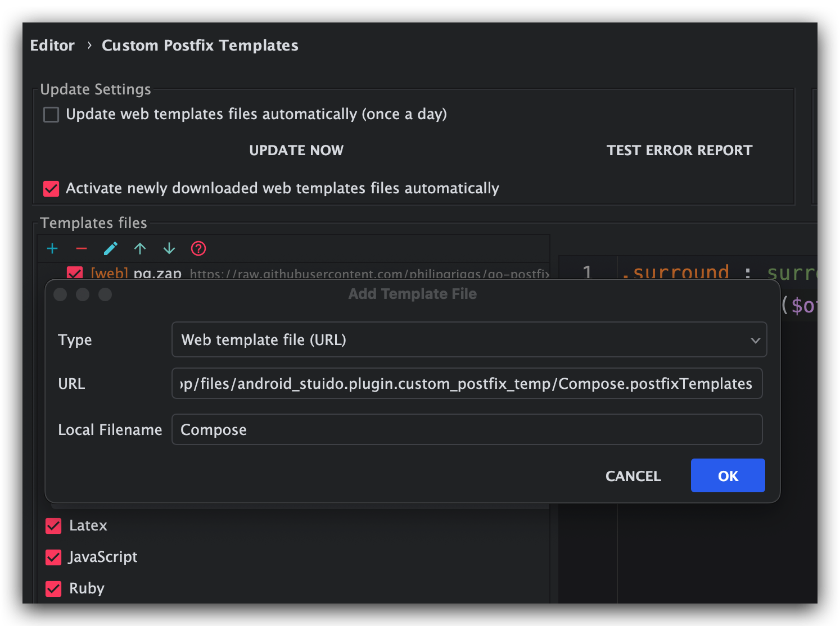Toggle the [web] pg.zap file checkbox
840x626 pixels.
74,273
